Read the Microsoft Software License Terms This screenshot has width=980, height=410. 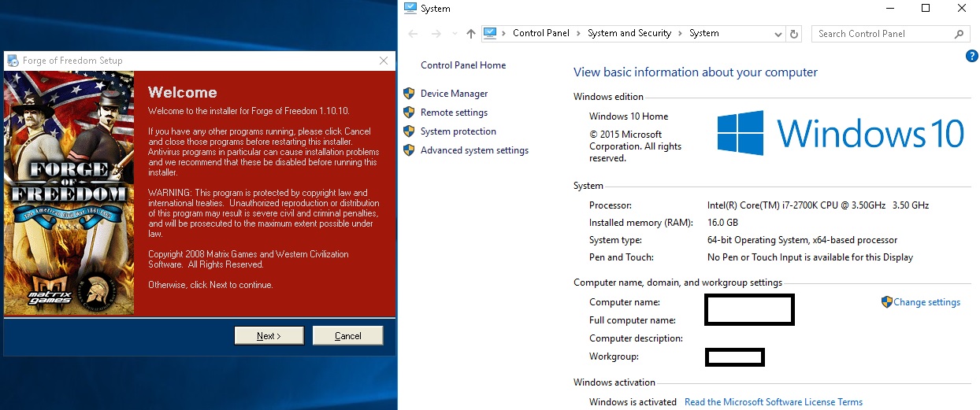tap(774, 402)
